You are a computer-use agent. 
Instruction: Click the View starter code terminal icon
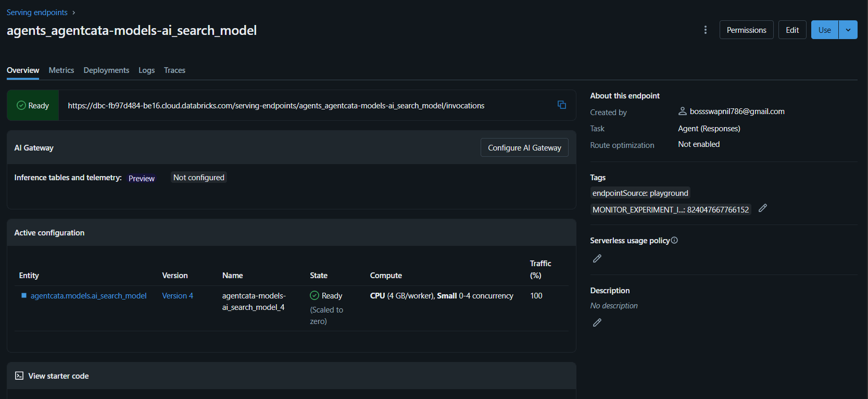click(x=19, y=376)
